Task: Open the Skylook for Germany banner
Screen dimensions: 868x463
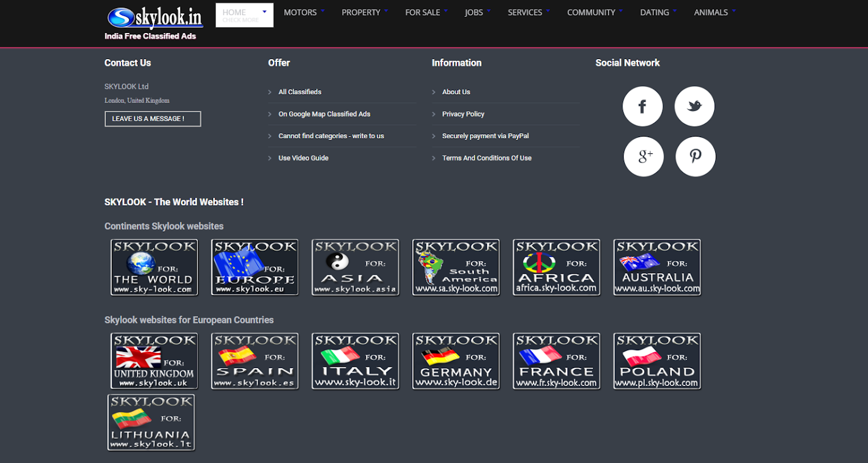Action: click(456, 361)
